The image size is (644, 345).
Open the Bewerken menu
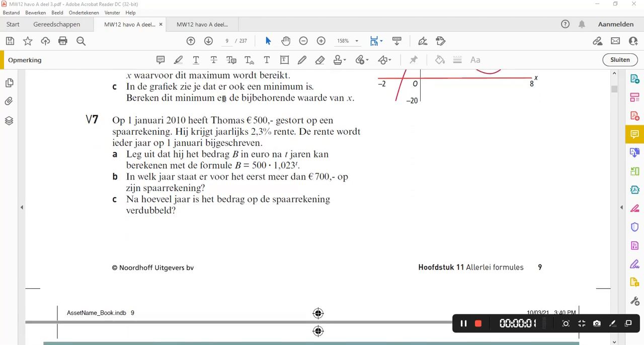tap(35, 13)
